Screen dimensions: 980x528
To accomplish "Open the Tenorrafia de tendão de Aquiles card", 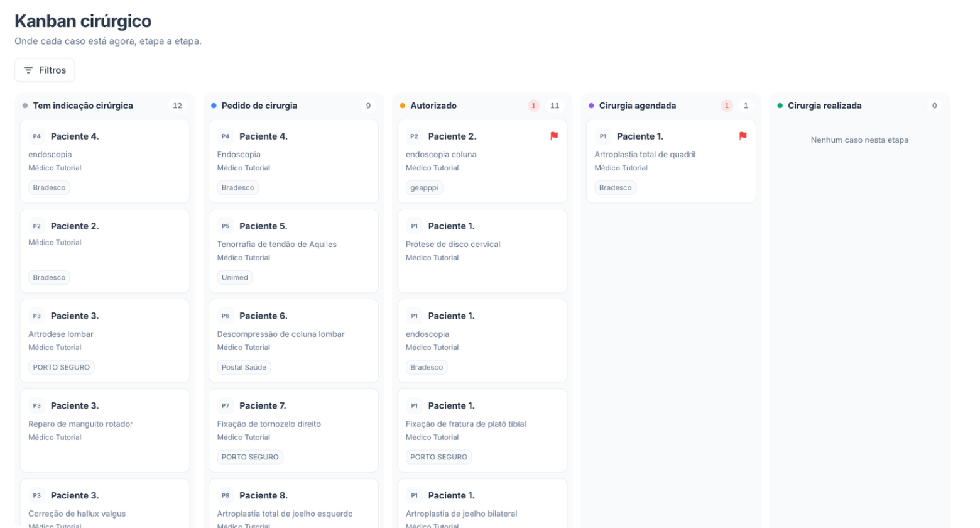I will pyautogui.click(x=293, y=251).
